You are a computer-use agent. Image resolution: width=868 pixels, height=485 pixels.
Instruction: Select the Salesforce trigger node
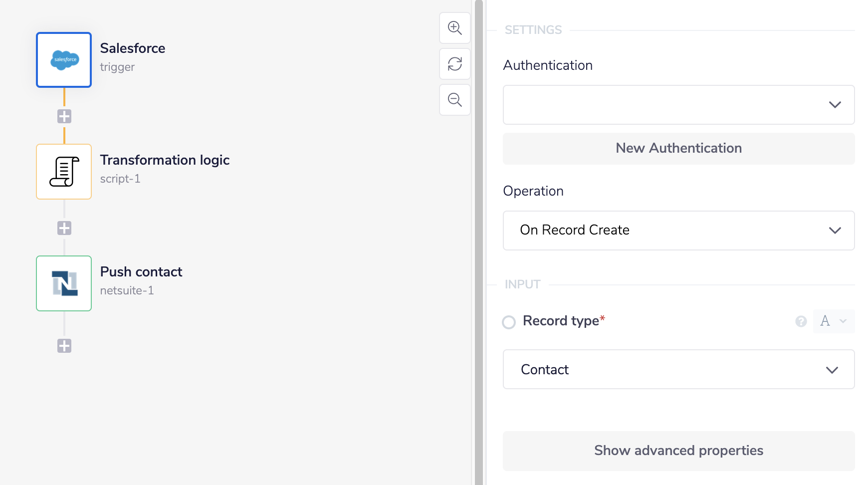[63, 59]
